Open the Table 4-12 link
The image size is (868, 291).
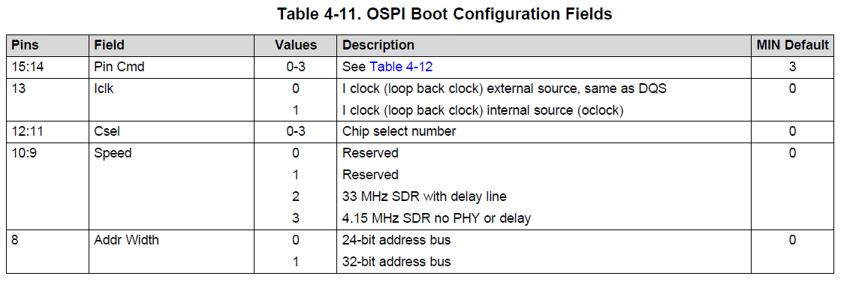click(401, 67)
